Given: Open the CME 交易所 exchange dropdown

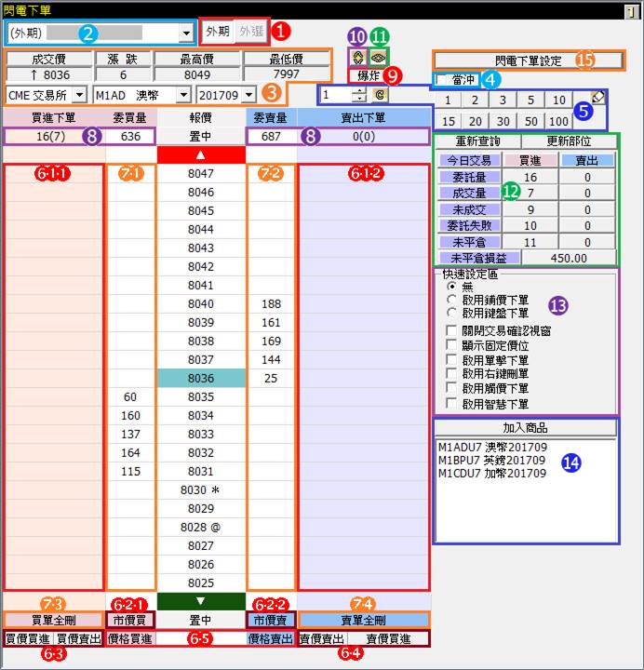Looking at the screenshot, I should click(x=79, y=95).
